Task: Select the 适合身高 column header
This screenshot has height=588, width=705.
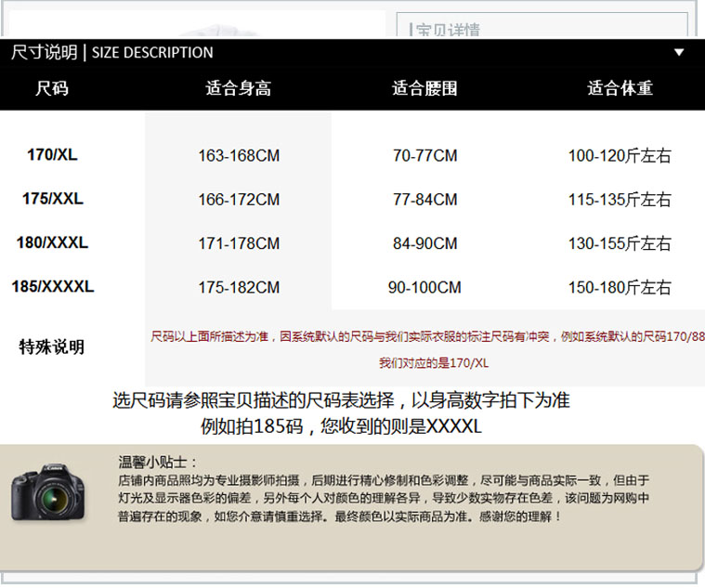Action: pyautogui.click(x=238, y=88)
